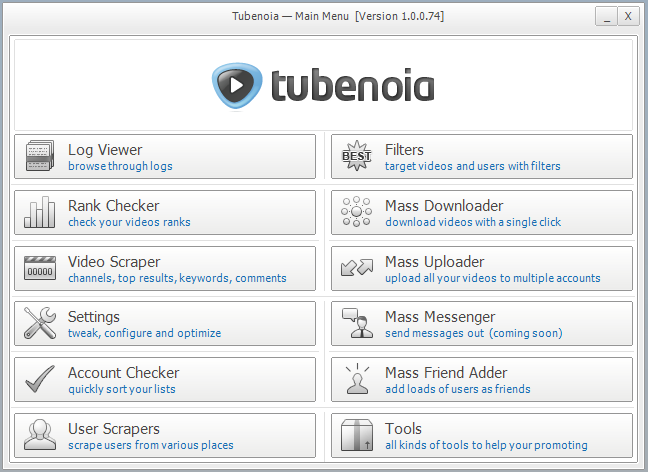
Task: Open Mass Messenger by its title
Action: coord(440,317)
